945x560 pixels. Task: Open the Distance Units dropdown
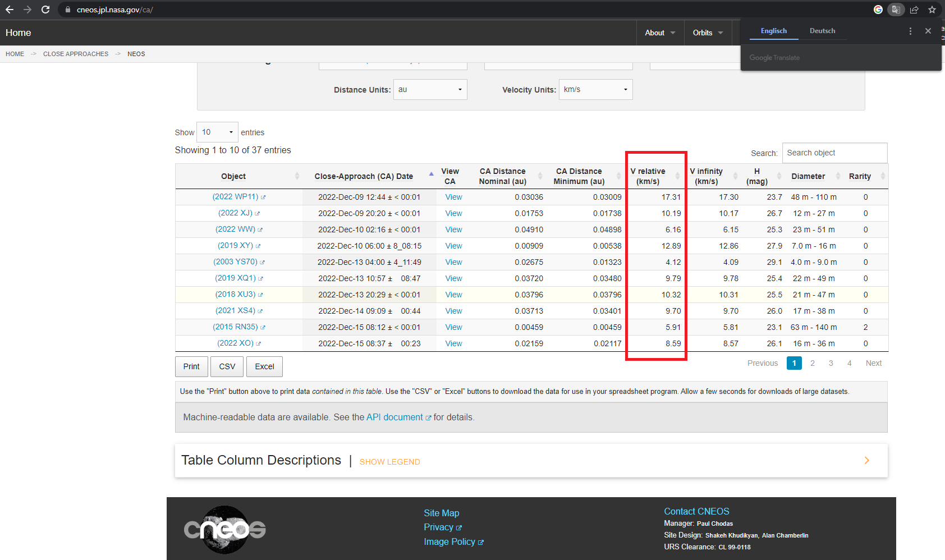(430, 90)
